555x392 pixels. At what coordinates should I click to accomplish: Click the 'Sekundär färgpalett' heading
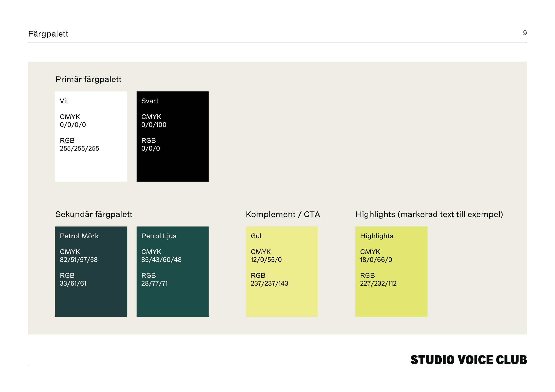coord(94,214)
